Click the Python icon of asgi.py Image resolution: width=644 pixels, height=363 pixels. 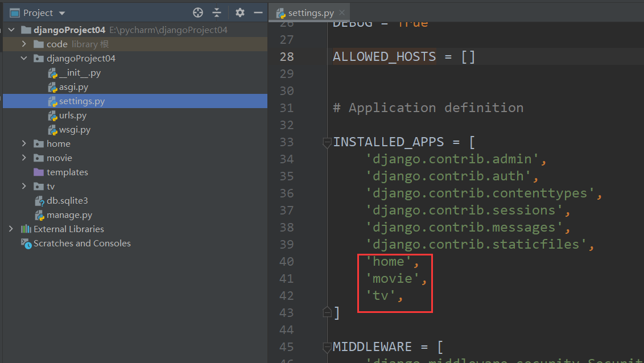(52, 88)
